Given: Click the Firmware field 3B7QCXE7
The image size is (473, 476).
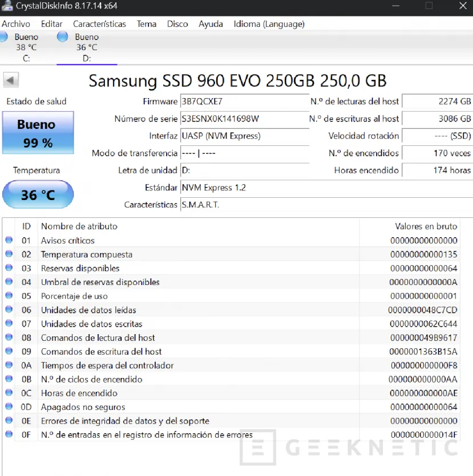Looking at the screenshot, I should [245, 101].
